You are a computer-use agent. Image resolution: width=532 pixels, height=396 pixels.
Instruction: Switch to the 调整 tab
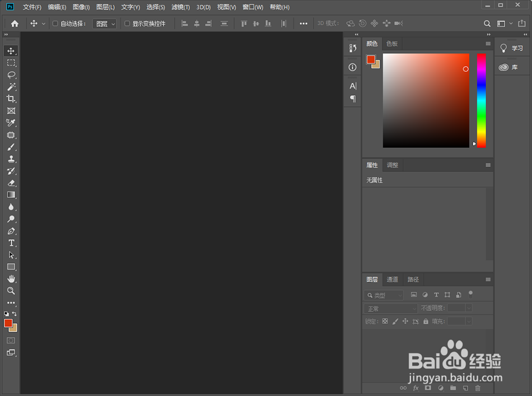pos(392,165)
